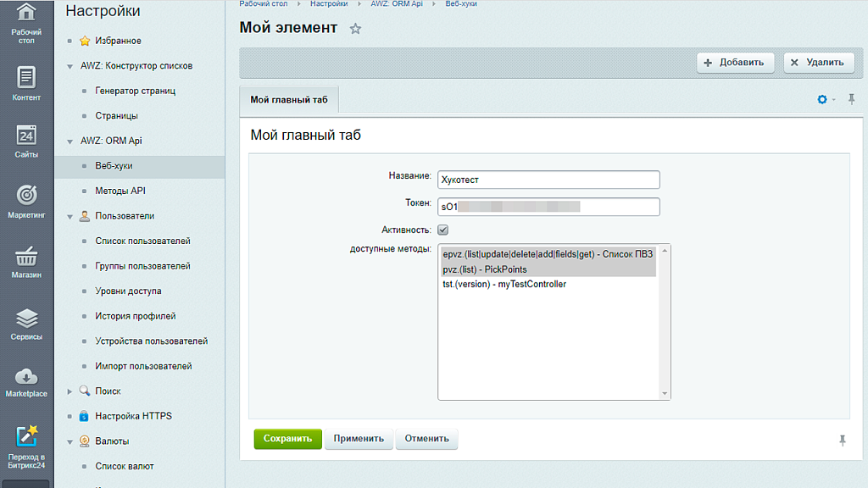Click the favorite star next to Мой элемент
Image resolution: width=868 pixels, height=488 pixels.
(355, 28)
